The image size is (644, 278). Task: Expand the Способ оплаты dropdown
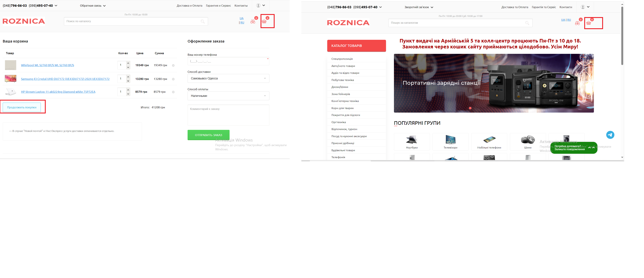228,96
